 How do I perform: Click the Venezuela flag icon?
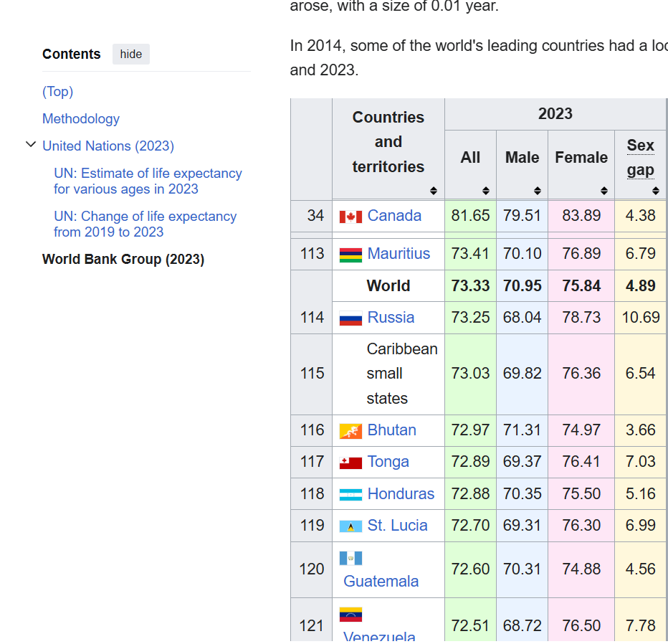click(x=350, y=615)
